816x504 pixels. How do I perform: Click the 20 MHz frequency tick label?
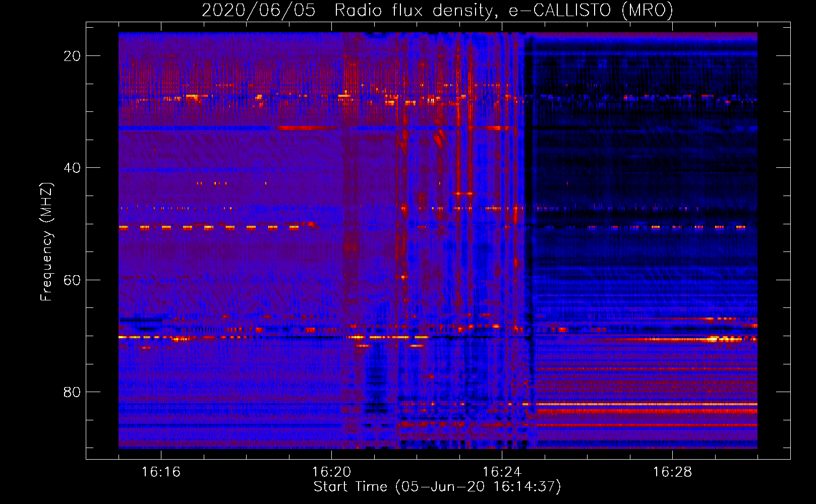(72, 56)
